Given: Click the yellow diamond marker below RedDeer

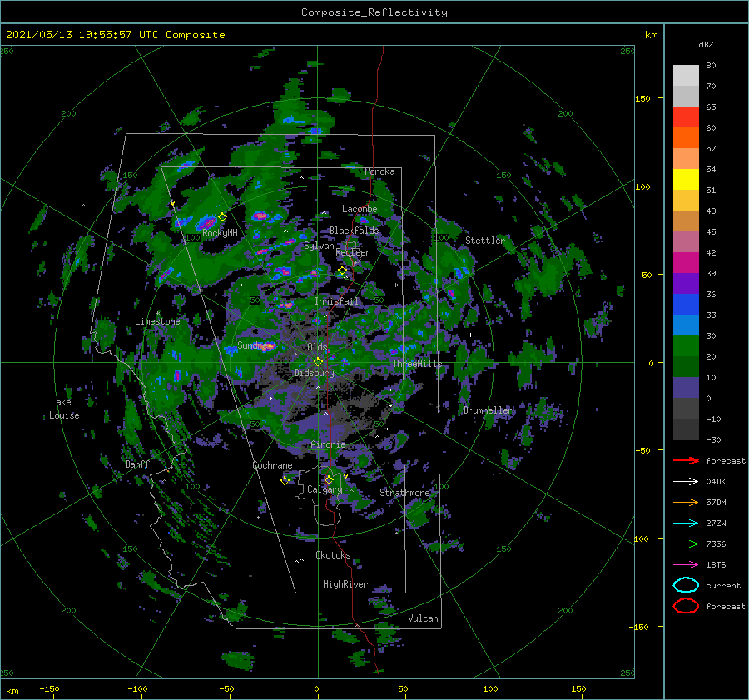Looking at the screenshot, I should point(342,271).
